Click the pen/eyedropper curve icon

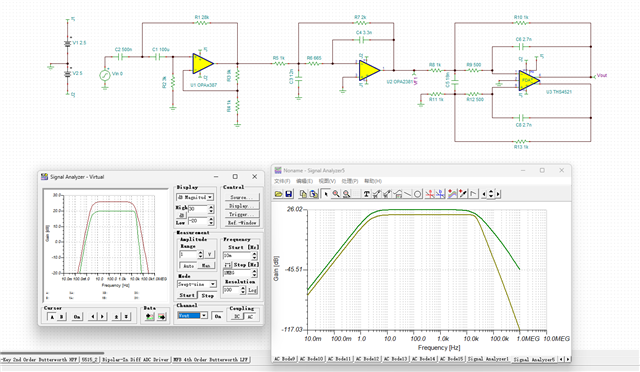(x=463, y=194)
